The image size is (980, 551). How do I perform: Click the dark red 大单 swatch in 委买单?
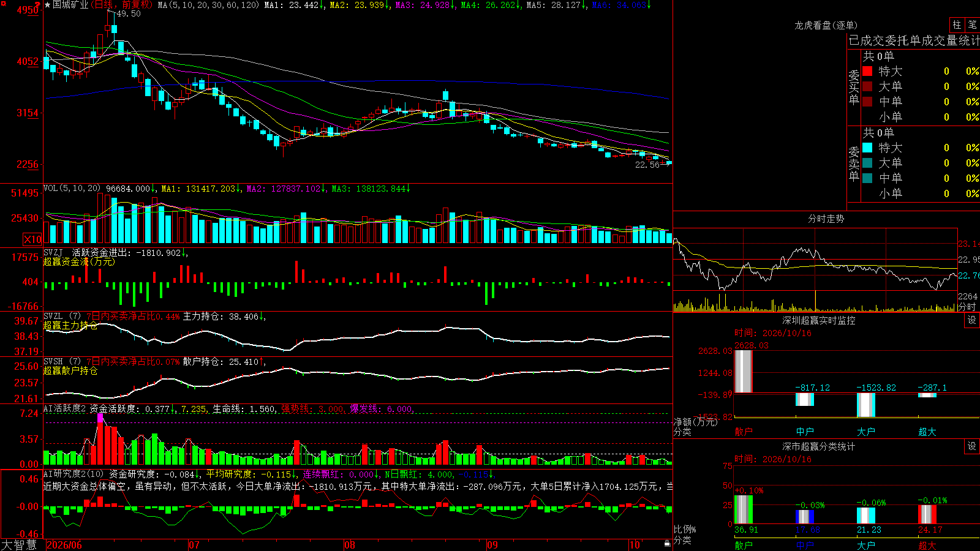coord(867,86)
